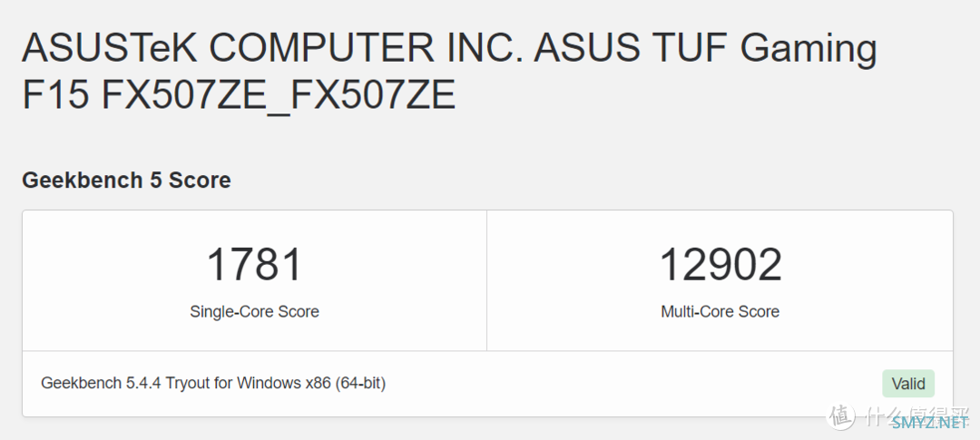Click the F15 text in the title
The height and width of the screenshot is (440, 980).
click(x=55, y=96)
